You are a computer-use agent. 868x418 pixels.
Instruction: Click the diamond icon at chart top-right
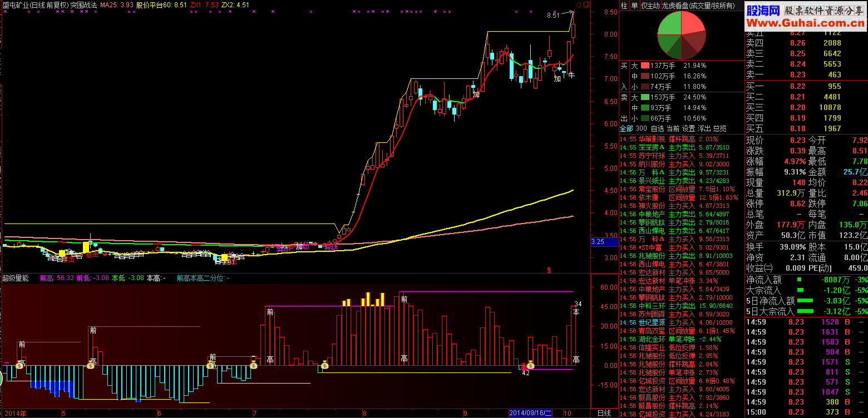(579, 4)
